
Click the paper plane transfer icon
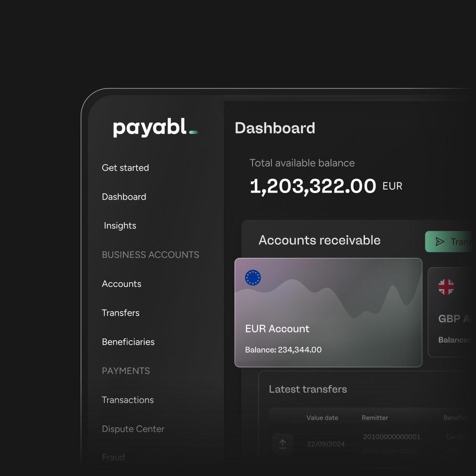tap(440, 242)
